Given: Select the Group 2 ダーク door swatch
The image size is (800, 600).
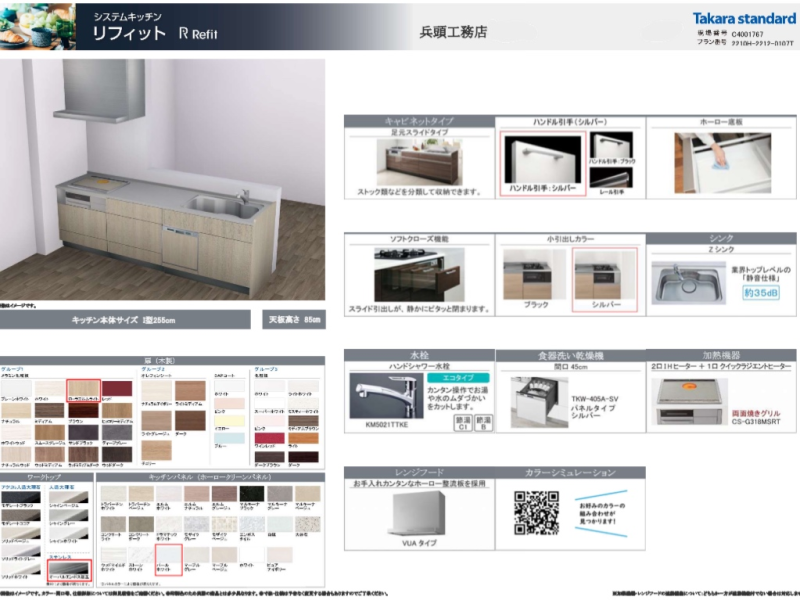Looking at the screenshot, I should (190, 421).
